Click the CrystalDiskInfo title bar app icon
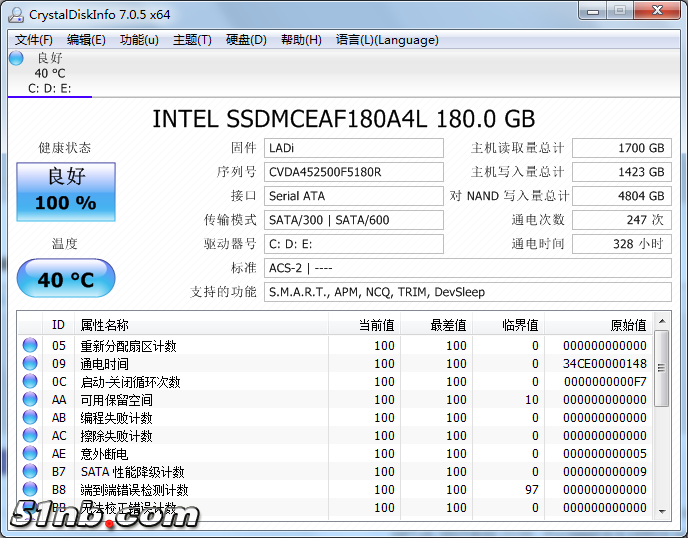The width and height of the screenshot is (688, 538). pyautogui.click(x=15, y=12)
